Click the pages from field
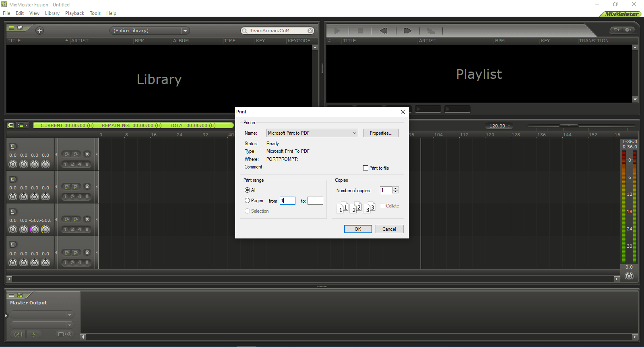Image resolution: width=644 pixels, height=347 pixels. pyautogui.click(x=288, y=201)
